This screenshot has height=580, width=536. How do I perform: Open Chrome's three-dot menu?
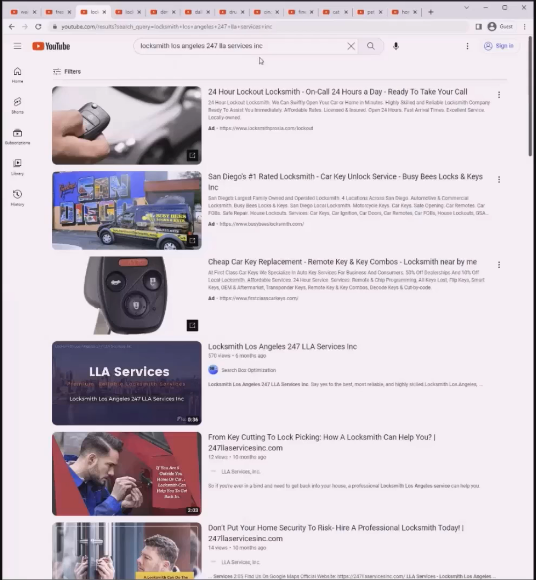[525, 27]
